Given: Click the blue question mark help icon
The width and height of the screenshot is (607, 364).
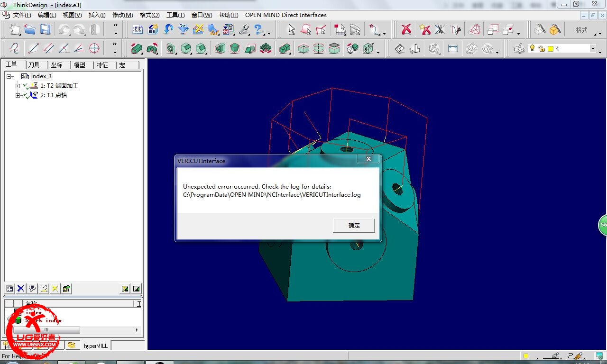Looking at the screenshot, I should pyautogui.click(x=259, y=30).
